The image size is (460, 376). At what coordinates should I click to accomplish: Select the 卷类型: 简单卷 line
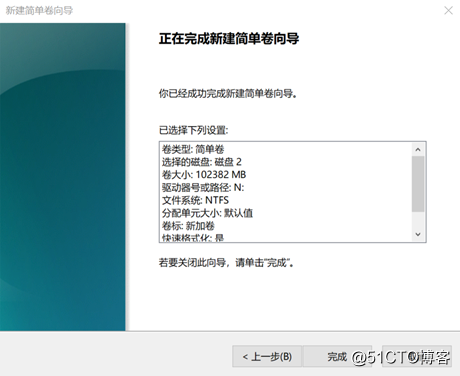coord(193,149)
